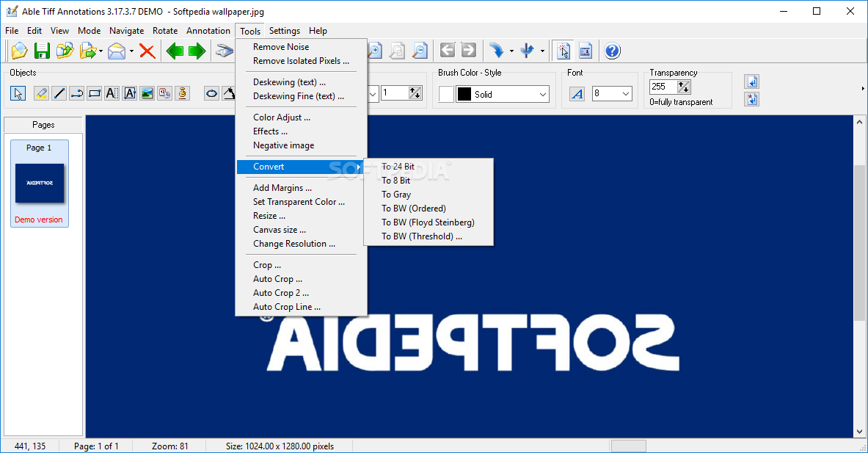Screen dimensions: 868x453
Task: Select the curved connector tool
Action: click(77, 93)
